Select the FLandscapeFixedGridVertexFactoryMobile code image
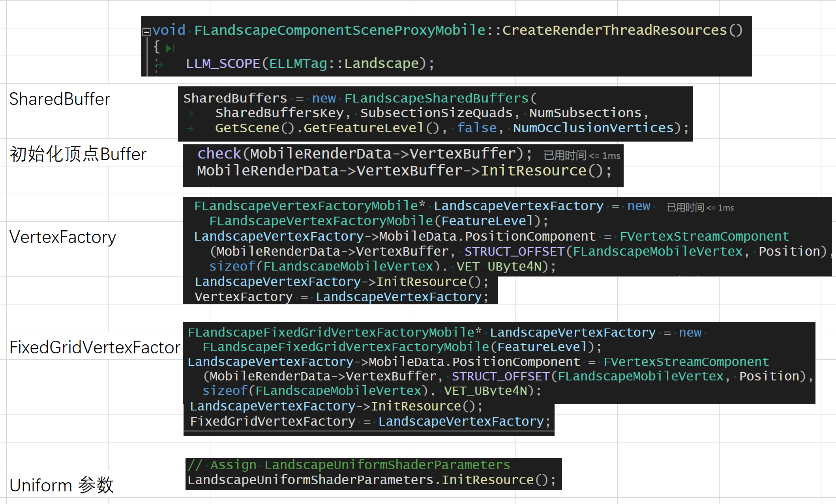836x504 pixels. click(498, 362)
